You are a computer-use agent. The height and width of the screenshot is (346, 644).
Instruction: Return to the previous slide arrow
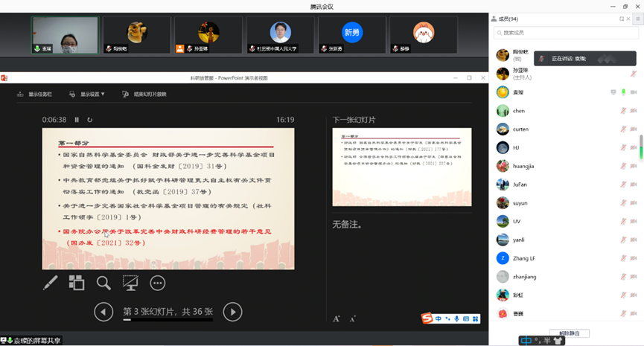(x=103, y=312)
